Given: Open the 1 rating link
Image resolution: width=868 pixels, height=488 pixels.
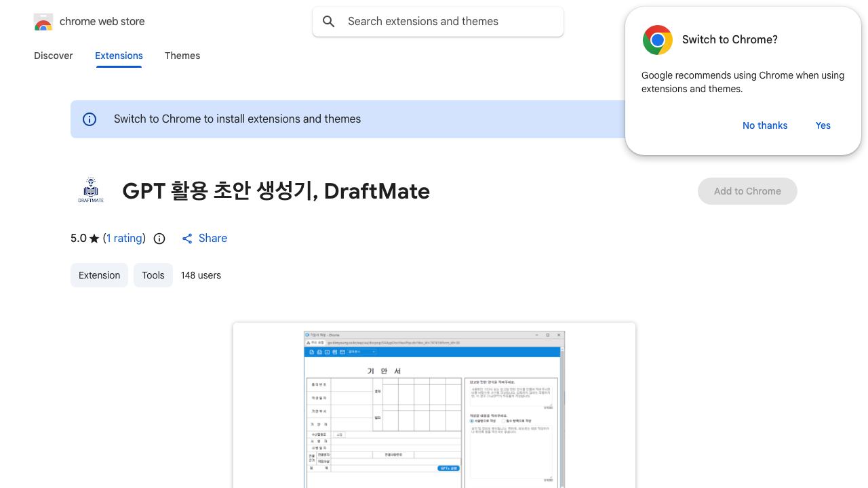Looking at the screenshot, I should [x=125, y=239].
